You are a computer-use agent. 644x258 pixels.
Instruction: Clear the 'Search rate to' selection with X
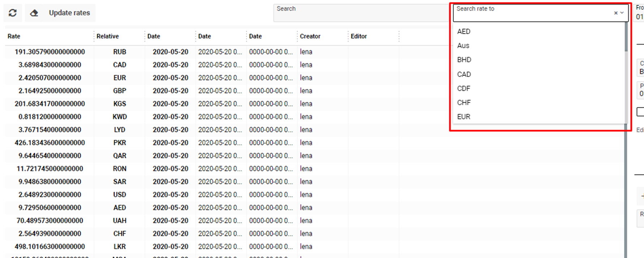click(x=615, y=13)
